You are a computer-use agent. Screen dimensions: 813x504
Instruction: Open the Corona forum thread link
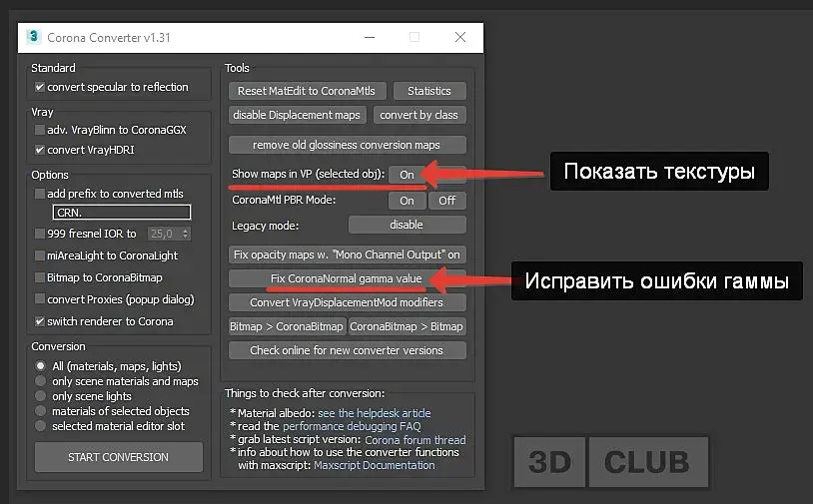point(415,440)
